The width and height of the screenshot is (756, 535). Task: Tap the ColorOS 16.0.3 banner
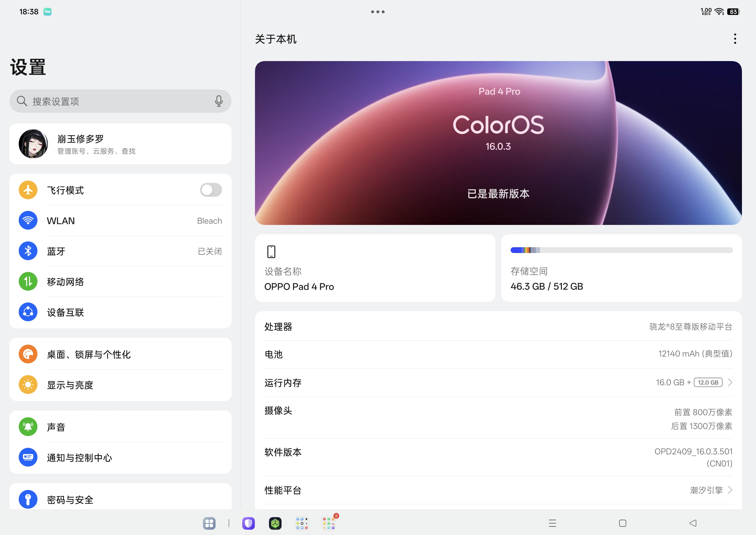click(x=498, y=143)
